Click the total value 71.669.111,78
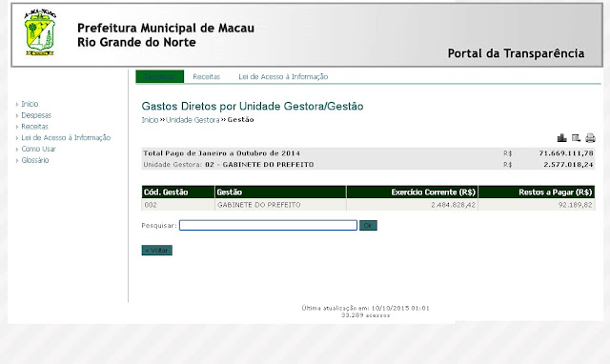This screenshot has width=610, height=364. [x=566, y=153]
